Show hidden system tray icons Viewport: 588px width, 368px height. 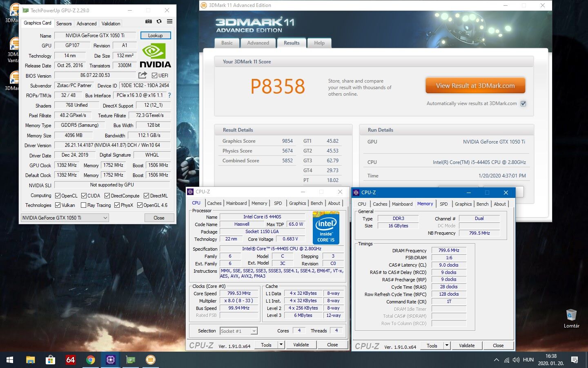pos(496,360)
